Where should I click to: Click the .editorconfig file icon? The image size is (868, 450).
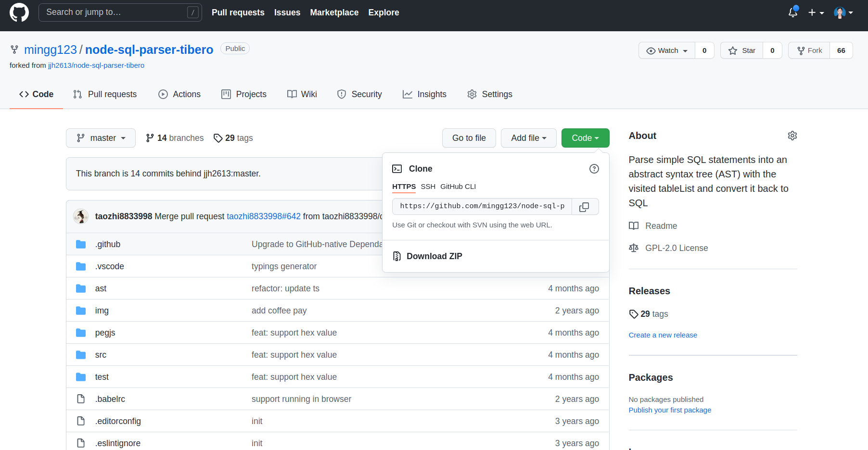click(81, 421)
